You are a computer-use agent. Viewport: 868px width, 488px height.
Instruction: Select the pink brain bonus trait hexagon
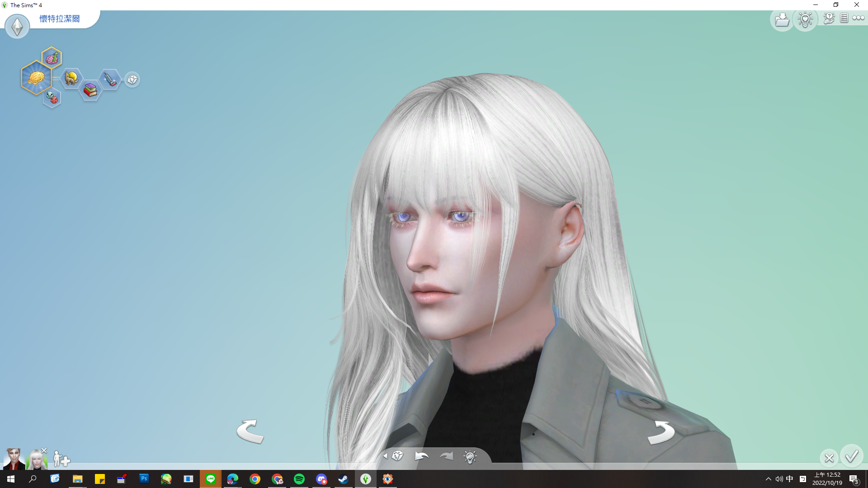(x=52, y=57)
